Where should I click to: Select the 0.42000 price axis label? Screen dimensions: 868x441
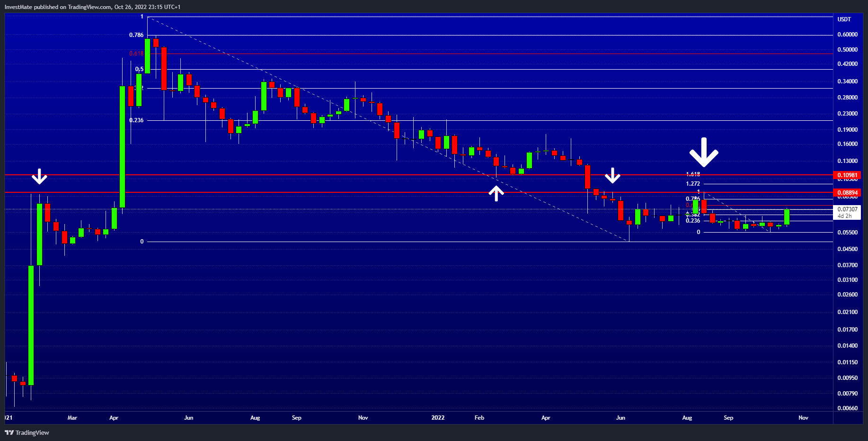[x=847, y=64]
